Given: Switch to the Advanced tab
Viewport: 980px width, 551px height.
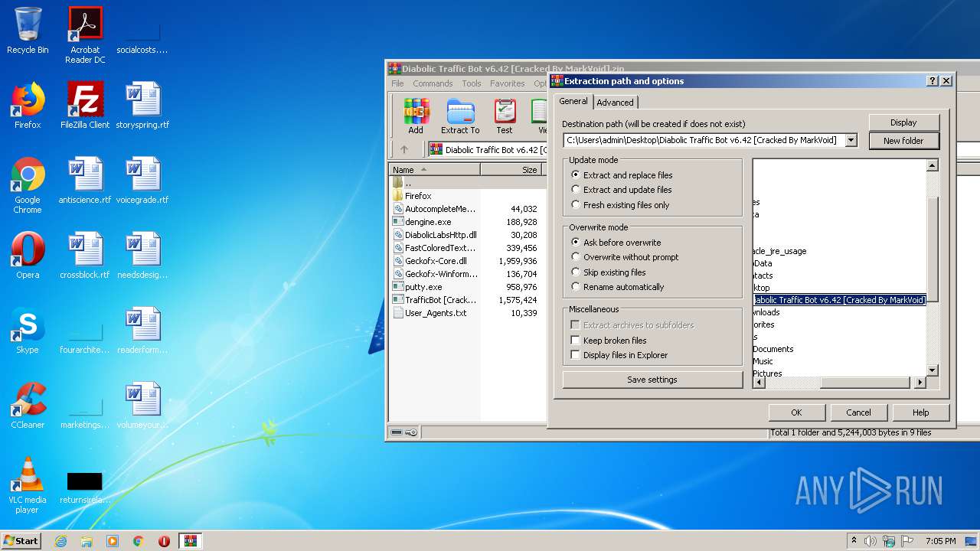Looking at the screenshot, I should pos(615,103).
